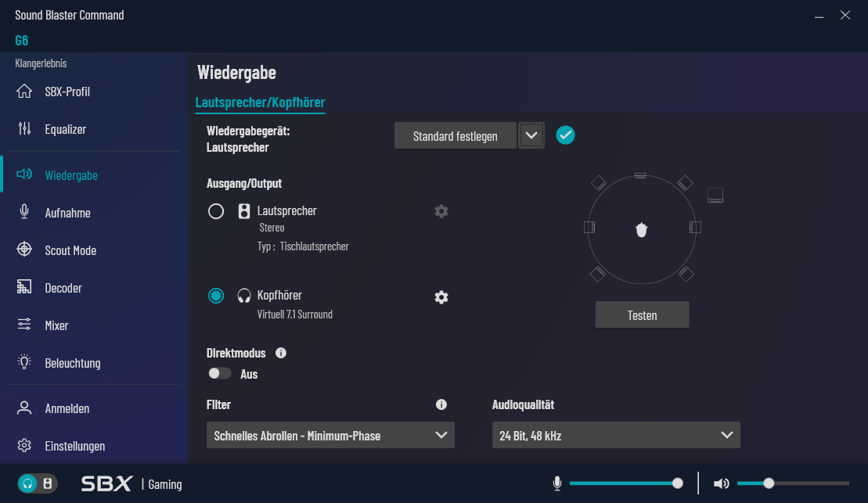Click the rear right speaker in diagram
868x503 pixels.
coord(686,274)
